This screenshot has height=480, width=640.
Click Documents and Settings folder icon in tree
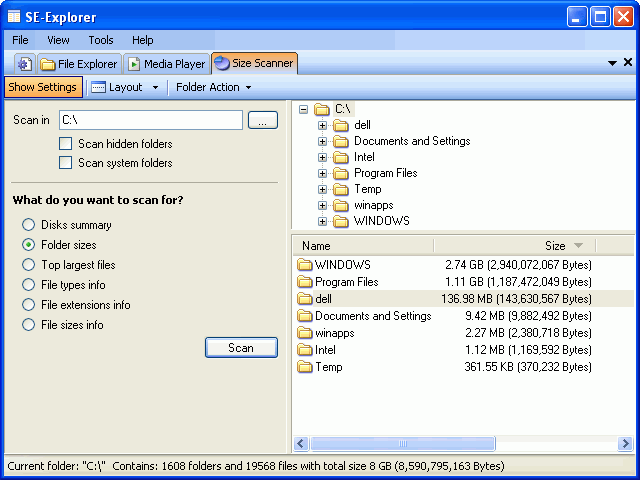coord(340,141)
